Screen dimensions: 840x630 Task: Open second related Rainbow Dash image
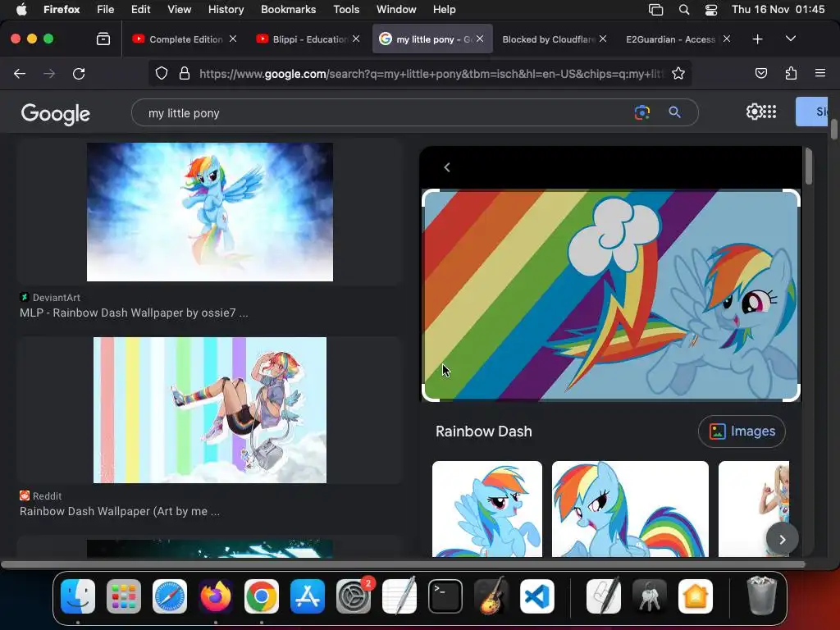pos(630,509)
